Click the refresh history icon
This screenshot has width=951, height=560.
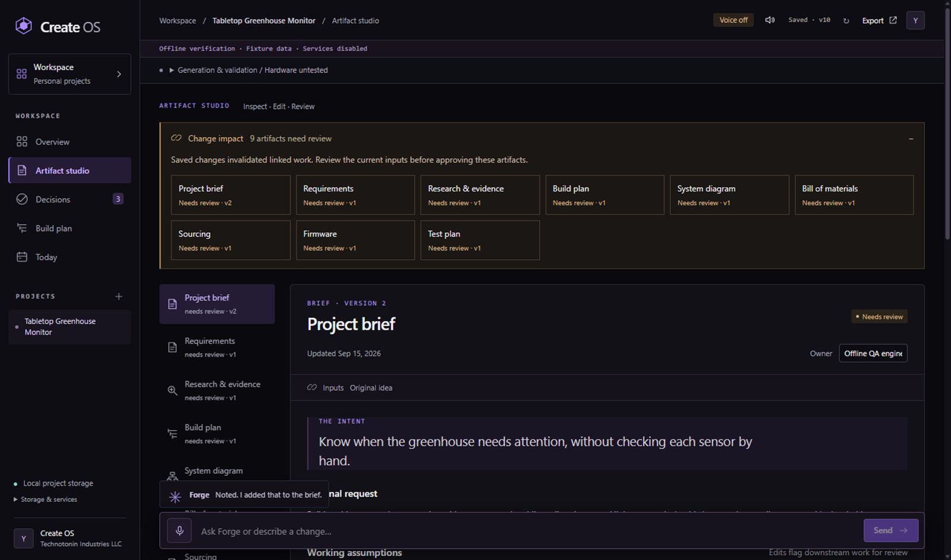click(x=846, y=21)
